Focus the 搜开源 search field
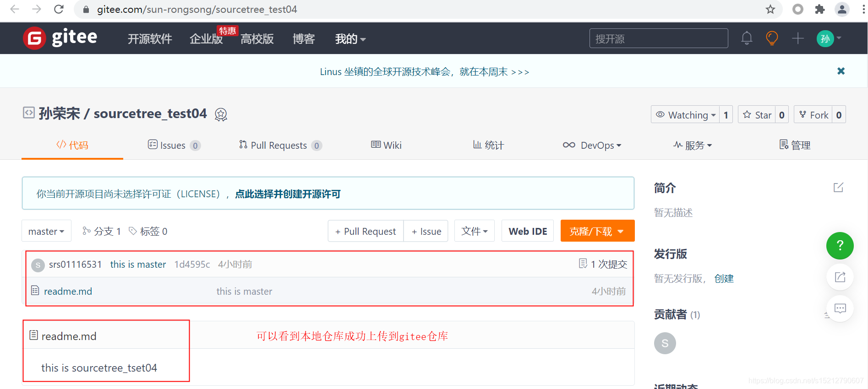Viewport: 868px width, 389px height. pyautogui.click(x=659, y=38)
